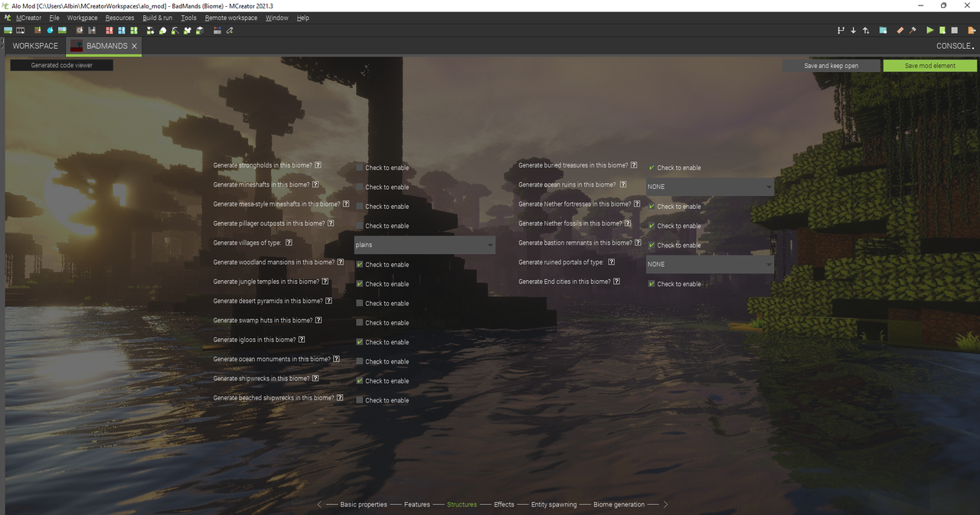Go to Basic properties page
980x515 pixels.
(x=364, y=504)
